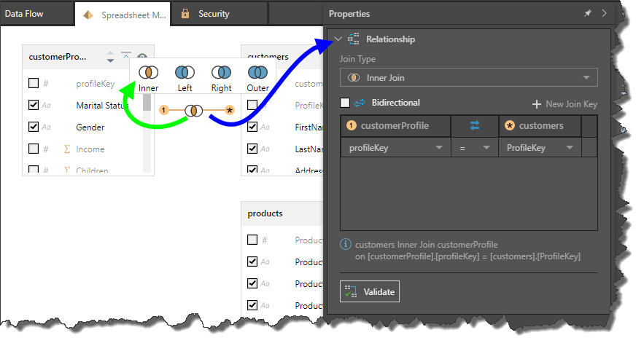Viewport: 644px width, 346px height.
Task: Switch to the Security tab
Action: 213,14
